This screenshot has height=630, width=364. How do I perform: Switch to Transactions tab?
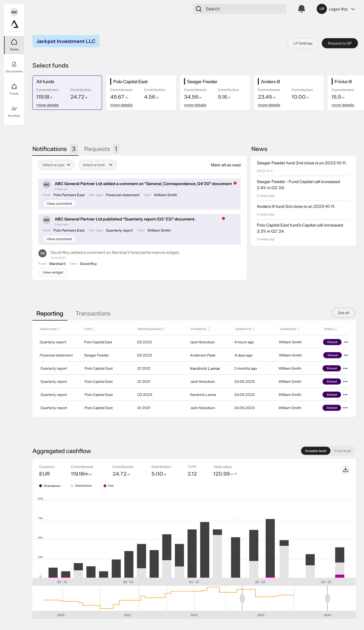93,313
